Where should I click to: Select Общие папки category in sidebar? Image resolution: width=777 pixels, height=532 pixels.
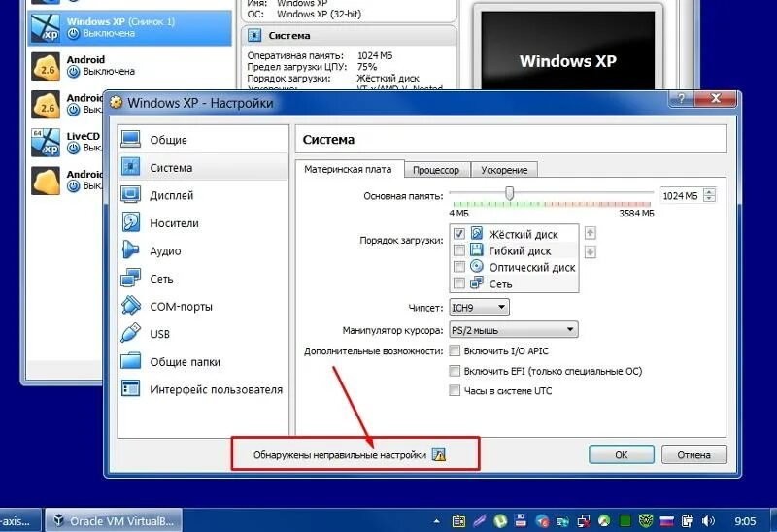click(203, 361)
